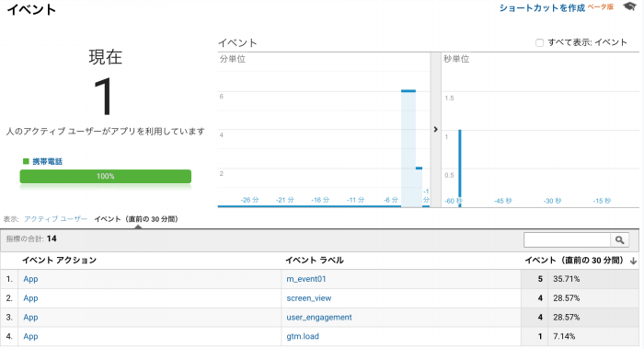This screenshot has width=644, height=349.
Task: Click the green 携帯電話 legend swatch
Action: pyautogui.click(x=26, y=161)
